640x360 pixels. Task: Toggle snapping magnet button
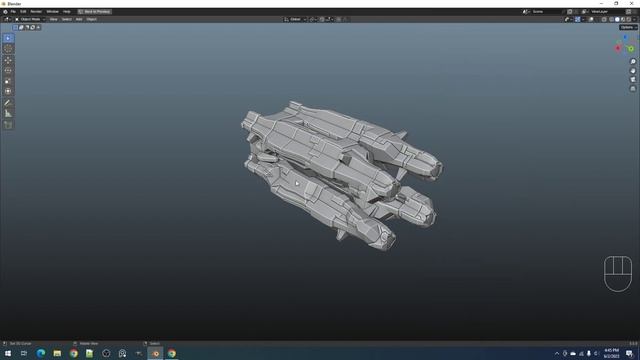[x=322, y=19]
